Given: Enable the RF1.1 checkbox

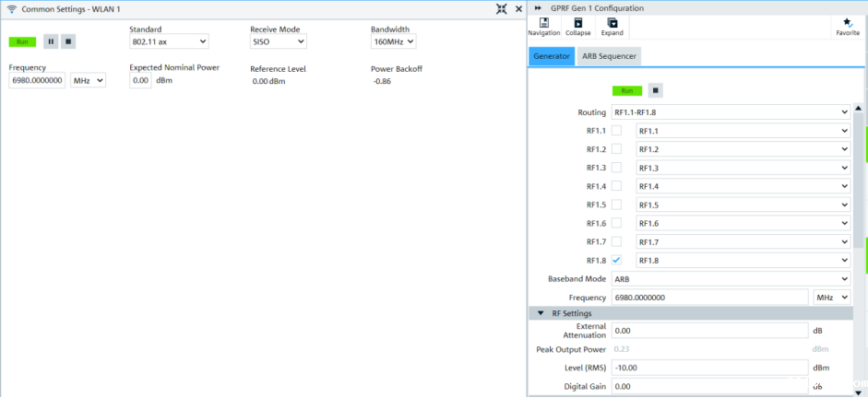Looking at the screenshot, I should point(616,131).
